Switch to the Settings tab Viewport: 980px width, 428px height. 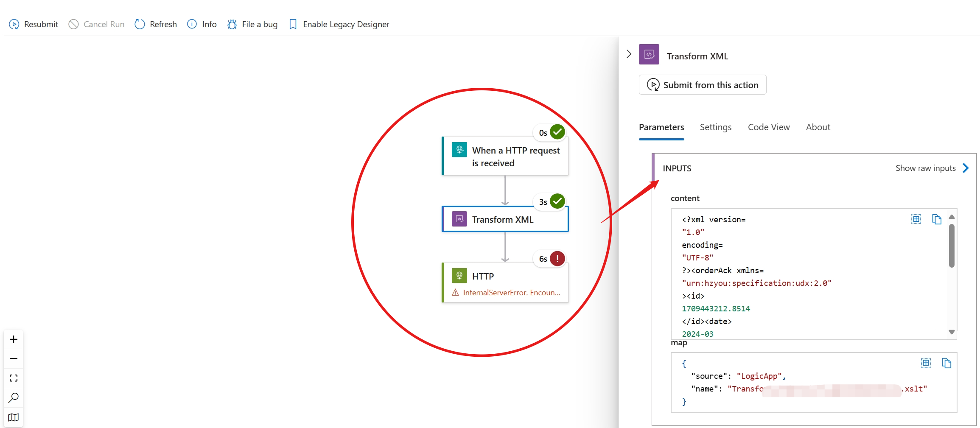[715, 127]
